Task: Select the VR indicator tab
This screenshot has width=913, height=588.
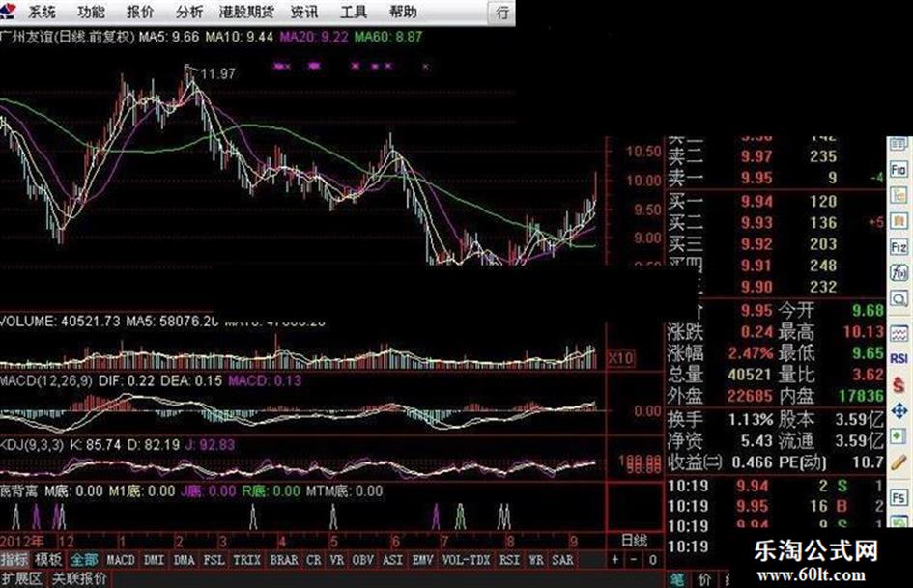Action: click(336, 560)
